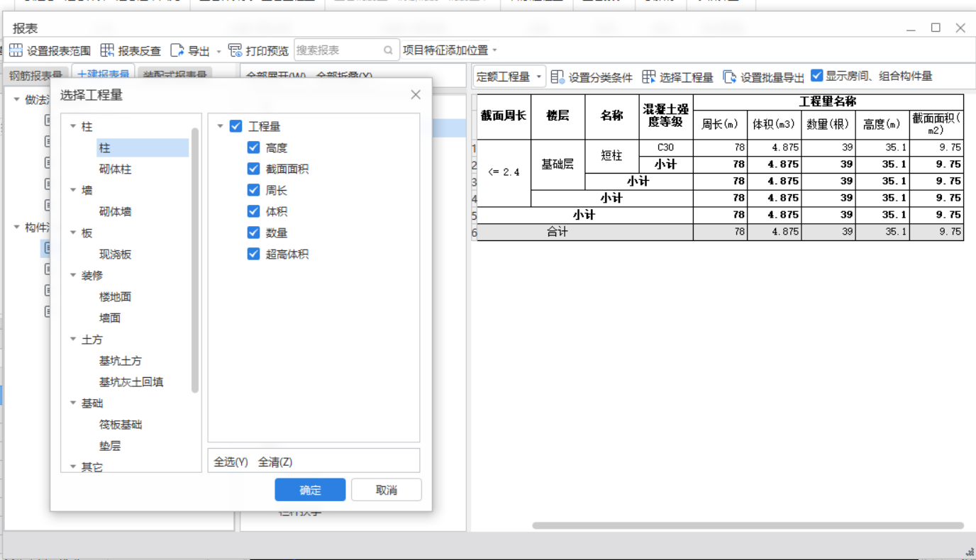The width and height of the screenshot is (976, 560).
Task: Collapse the 柱 category in the dialog tree
Action: tap(73, 127)
